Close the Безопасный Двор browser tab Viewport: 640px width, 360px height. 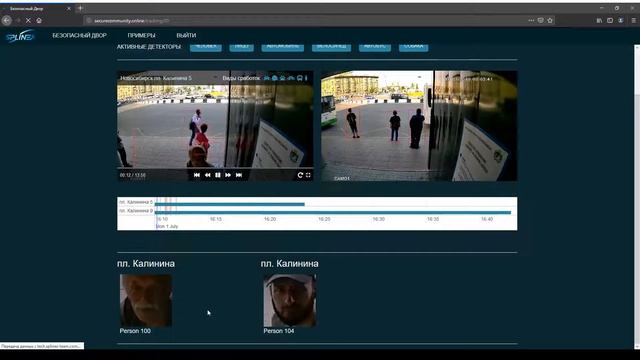pos(69,8)
